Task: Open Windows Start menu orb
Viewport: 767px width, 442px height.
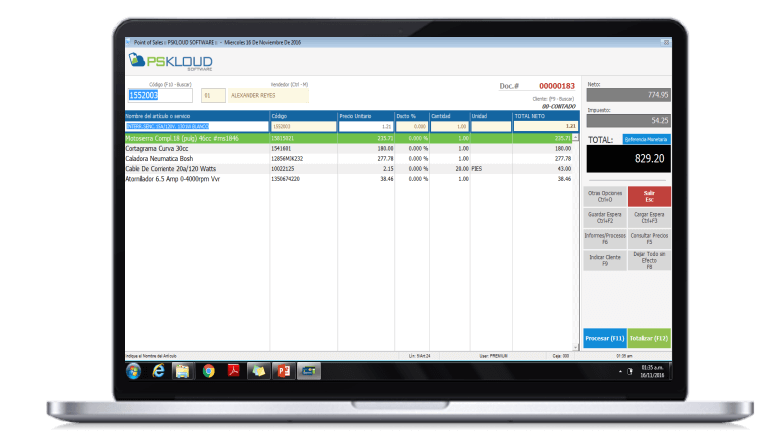Action: pyautogui.click(x=134, y=371)
